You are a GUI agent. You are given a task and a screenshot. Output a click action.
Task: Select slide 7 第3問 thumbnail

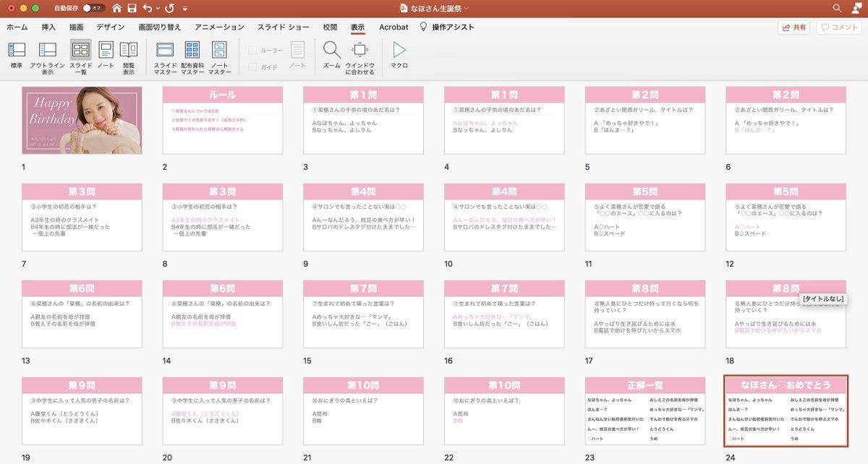point(82,217)
